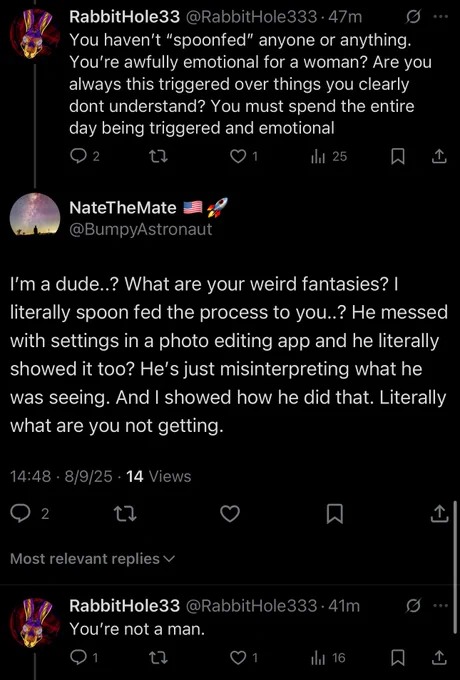Open reply on RabbitHole33's top tweet
This screenshot has width=460, height=680.
[x=85, y=156]
